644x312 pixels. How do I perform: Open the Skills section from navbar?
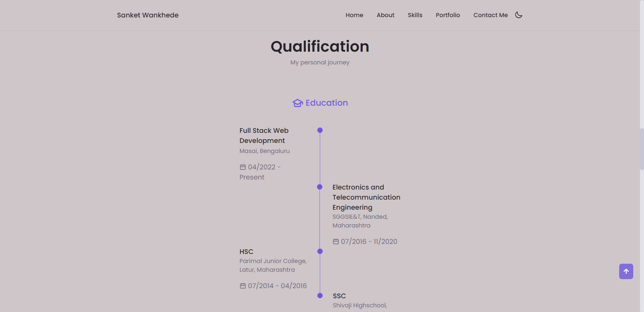click(415, 15)
